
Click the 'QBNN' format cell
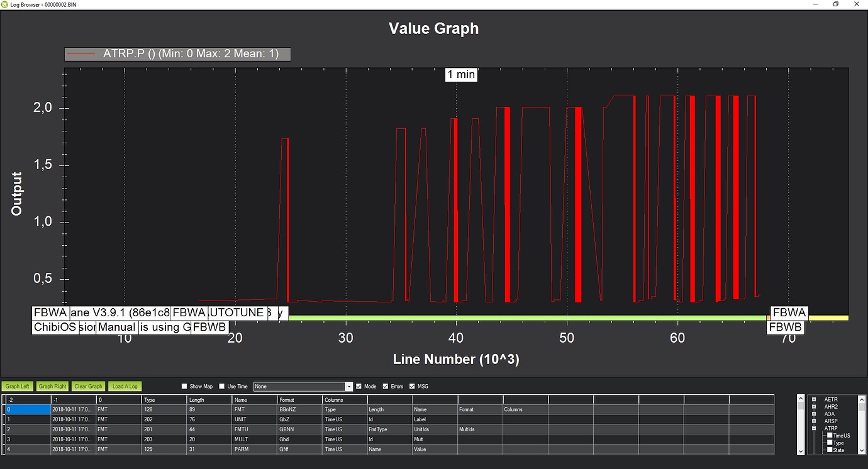tap(299, 429)
